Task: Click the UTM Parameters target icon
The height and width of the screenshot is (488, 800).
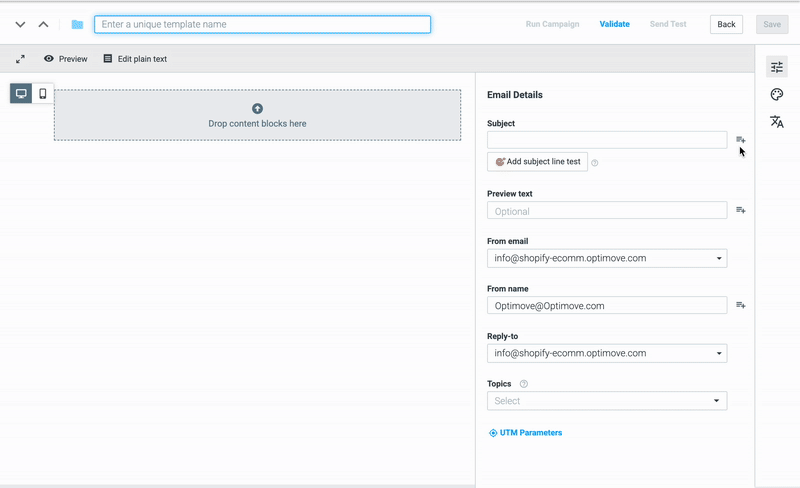Action: pos(493,433)
